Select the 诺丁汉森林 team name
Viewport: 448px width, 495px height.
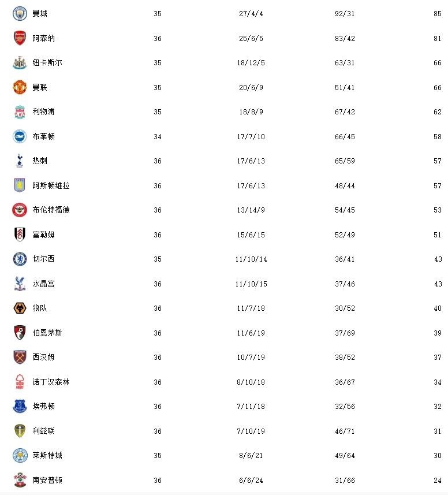point(51,382)
